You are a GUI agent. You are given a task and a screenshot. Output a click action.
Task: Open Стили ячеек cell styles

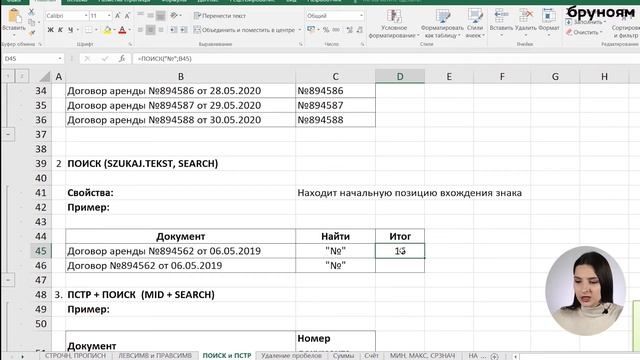tap(475, 24)
